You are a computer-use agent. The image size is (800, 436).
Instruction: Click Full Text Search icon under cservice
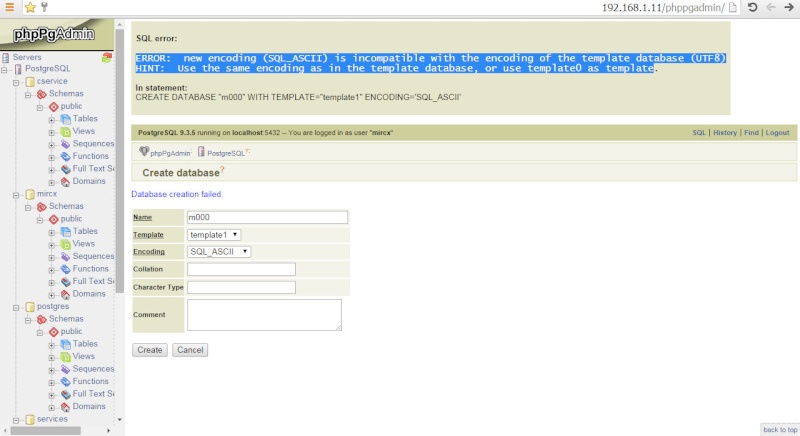pos(65,169)
